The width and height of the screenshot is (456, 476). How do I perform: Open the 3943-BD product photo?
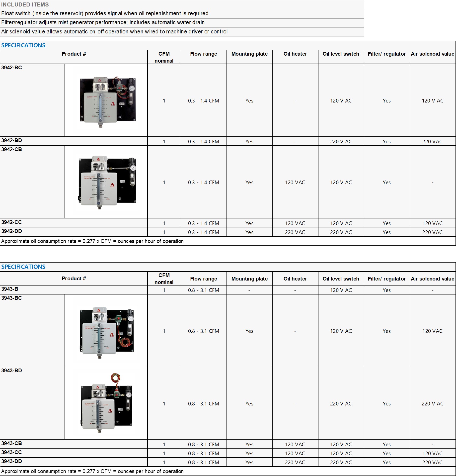pyautogui.click(x=107, y=404)
